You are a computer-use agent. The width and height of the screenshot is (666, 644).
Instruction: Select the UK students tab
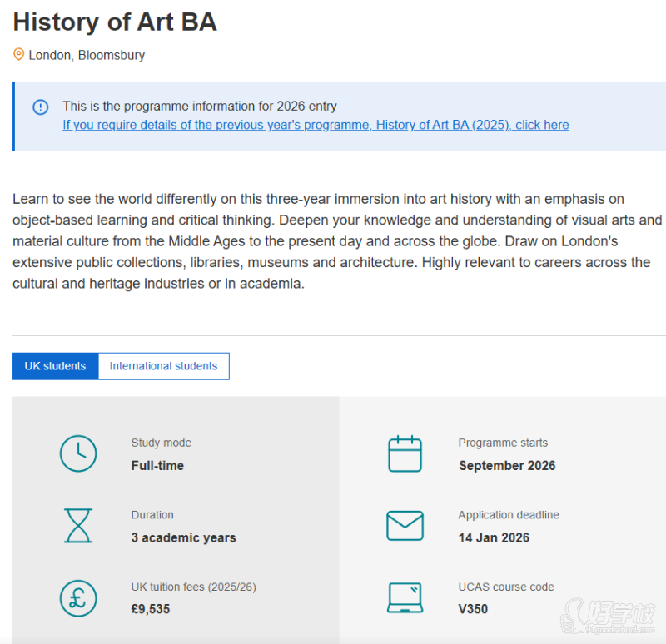point(55,366)
